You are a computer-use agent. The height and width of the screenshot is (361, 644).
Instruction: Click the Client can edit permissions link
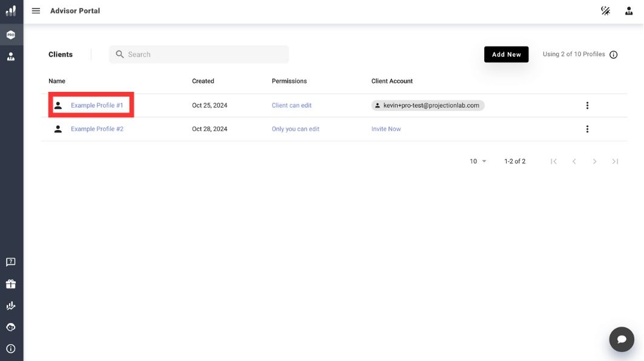pyautogui.click(x=291, y=105)
